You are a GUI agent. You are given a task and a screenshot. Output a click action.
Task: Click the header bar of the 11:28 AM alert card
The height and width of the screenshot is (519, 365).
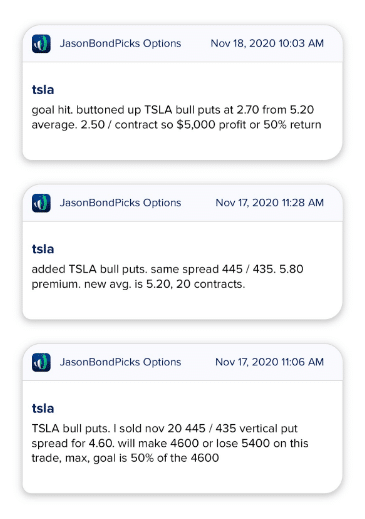[x=182, y=203]
